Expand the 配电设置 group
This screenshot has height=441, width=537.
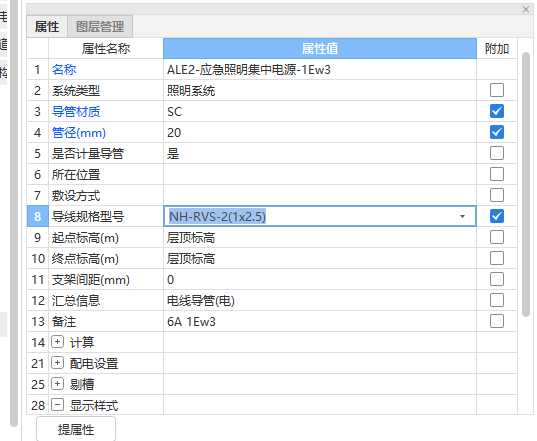pyautogui.click(x=58, y=363)
